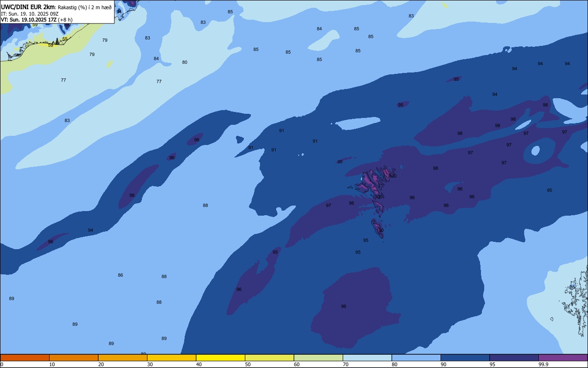This screenshot has width=588, height=368.
Task: Click the legend tick label '30'
Action: (150, 364)
